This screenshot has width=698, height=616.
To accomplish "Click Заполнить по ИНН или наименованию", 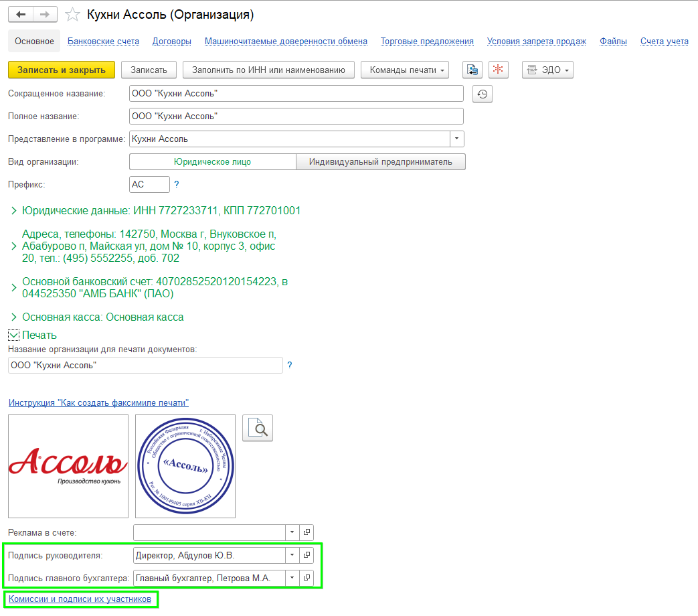I will (268, 70).
